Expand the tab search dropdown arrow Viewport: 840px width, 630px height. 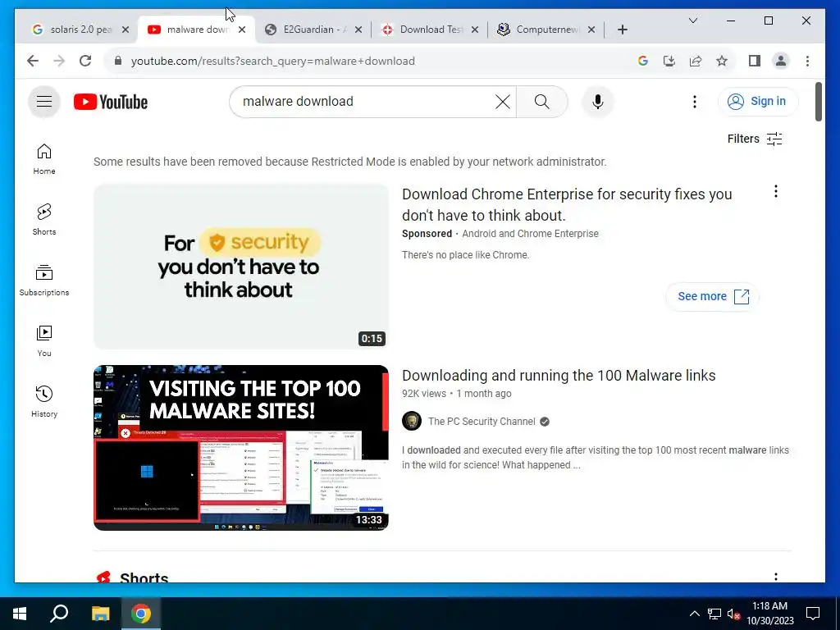[x=692, y=21]
